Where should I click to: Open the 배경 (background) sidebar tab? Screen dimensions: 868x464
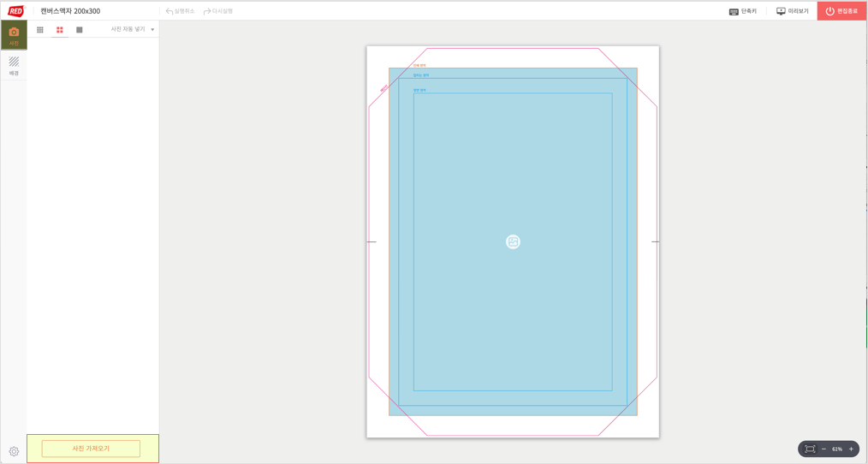[x=14, y=65]
